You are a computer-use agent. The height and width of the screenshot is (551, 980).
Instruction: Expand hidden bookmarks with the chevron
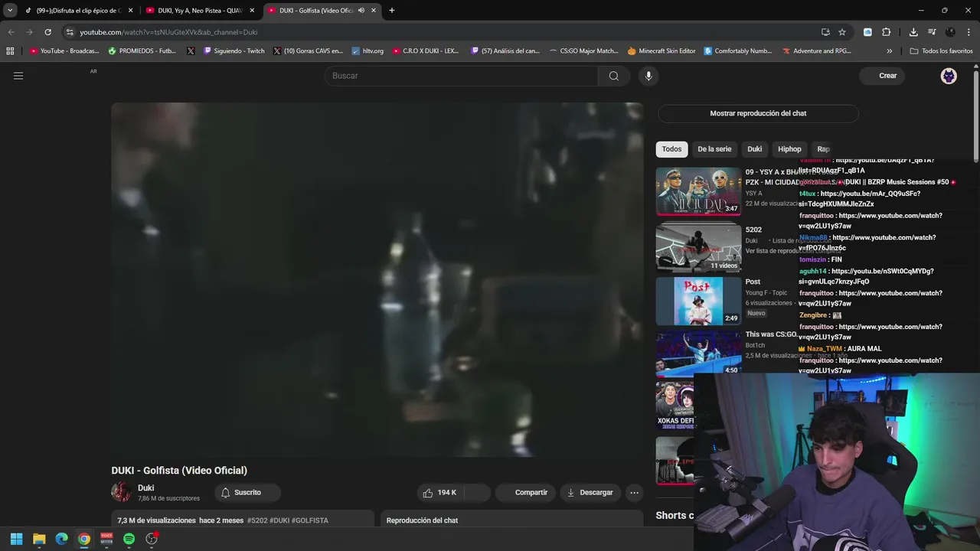[x=889, y=51]
